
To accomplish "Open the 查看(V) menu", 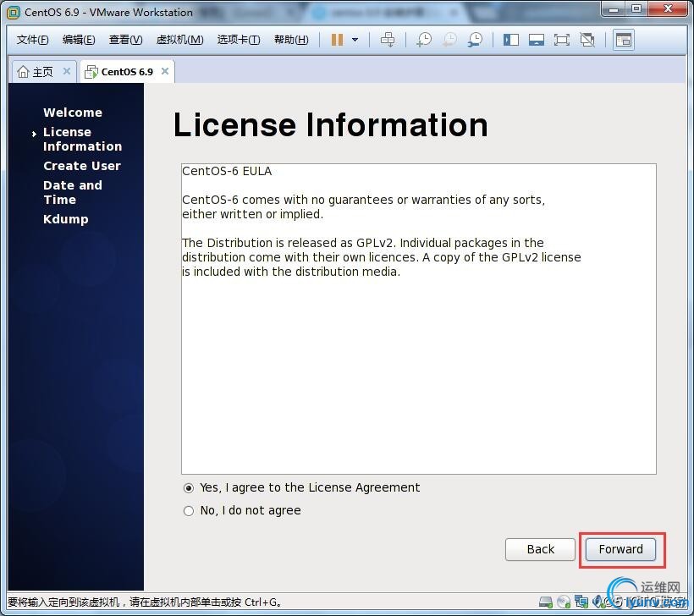I will (x=126, y=40).
